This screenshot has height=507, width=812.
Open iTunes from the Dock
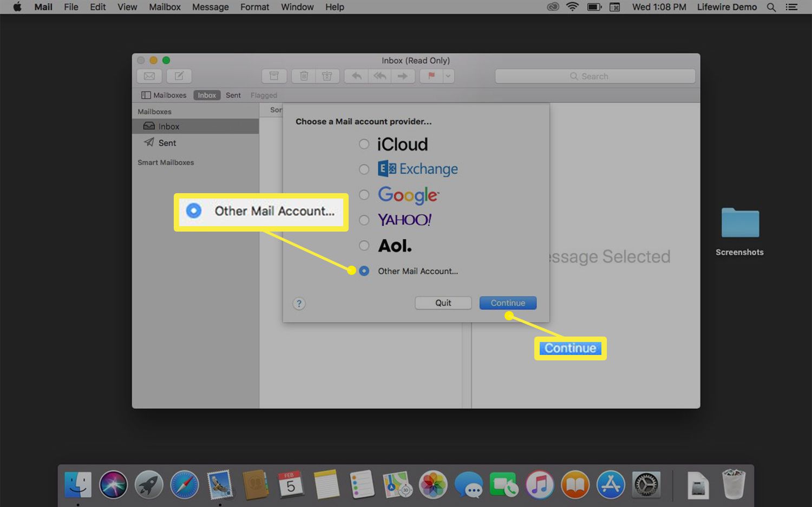pyautogui.click(x=540, y=485)
